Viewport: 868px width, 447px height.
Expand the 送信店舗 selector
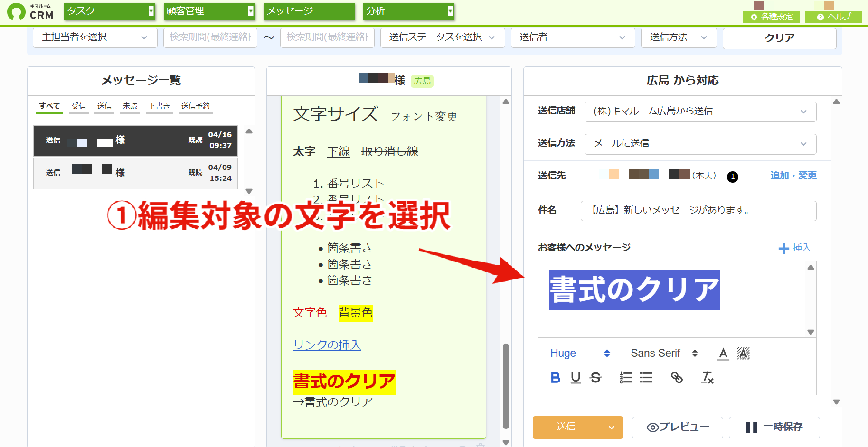[700, 112]
